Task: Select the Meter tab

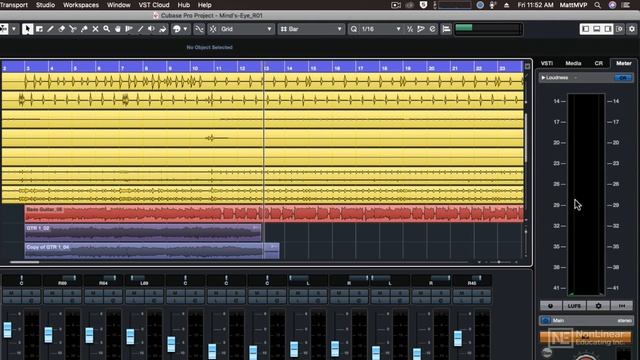Action: coord(623,63)
